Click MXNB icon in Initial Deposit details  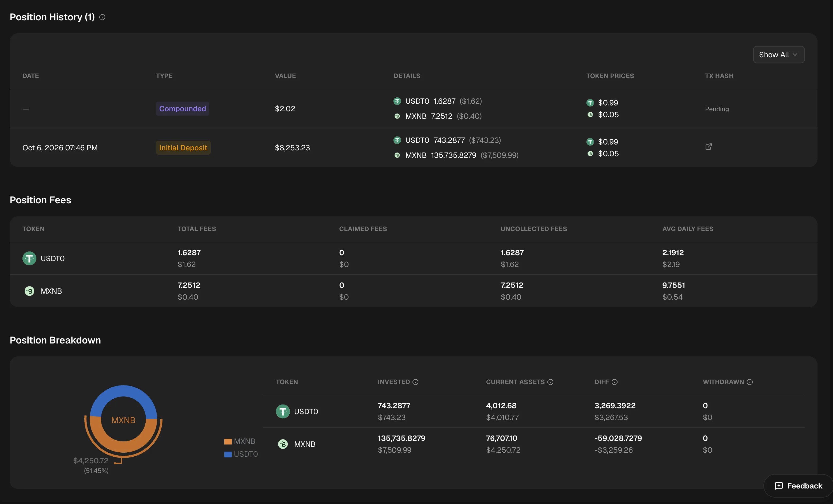coord(397,155)
